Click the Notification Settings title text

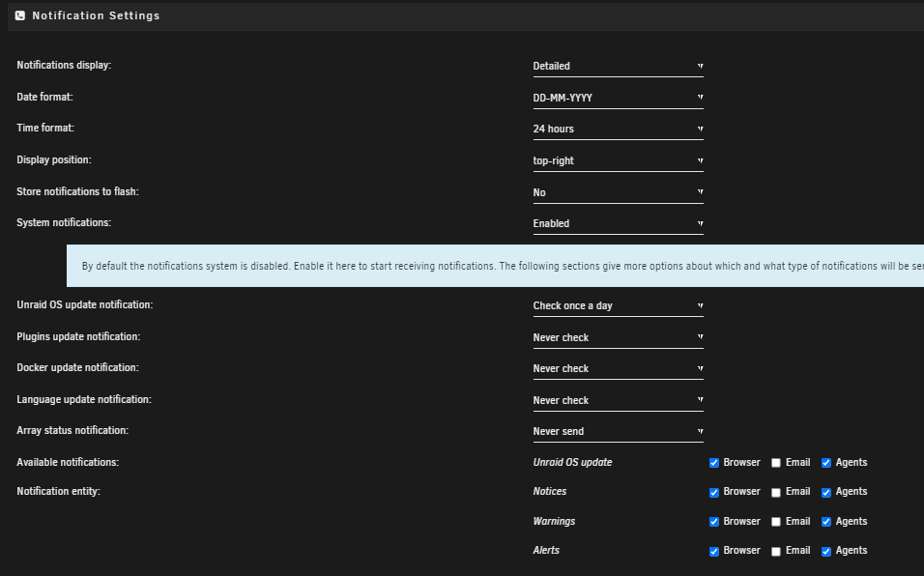coord(96,15)
